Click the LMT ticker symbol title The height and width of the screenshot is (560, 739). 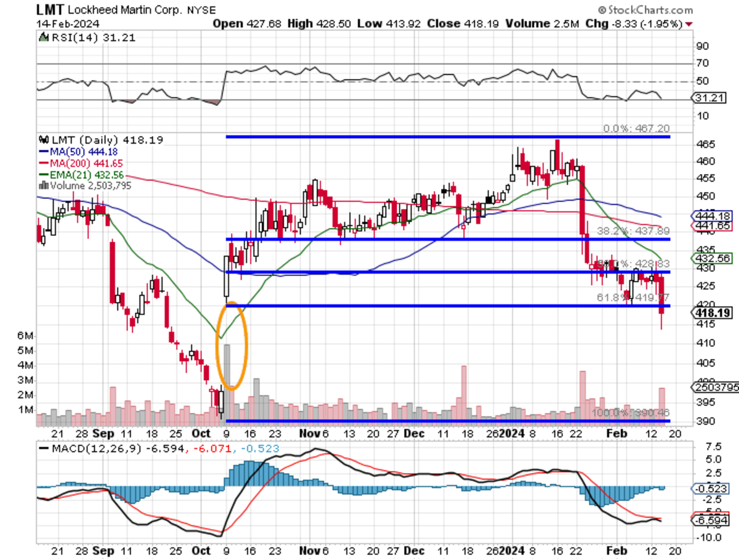pos(51,10)
